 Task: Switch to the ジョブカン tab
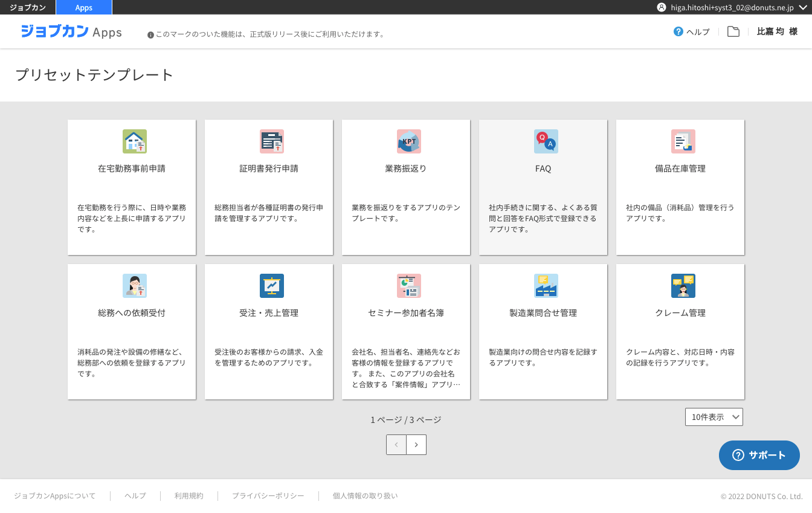28,7
